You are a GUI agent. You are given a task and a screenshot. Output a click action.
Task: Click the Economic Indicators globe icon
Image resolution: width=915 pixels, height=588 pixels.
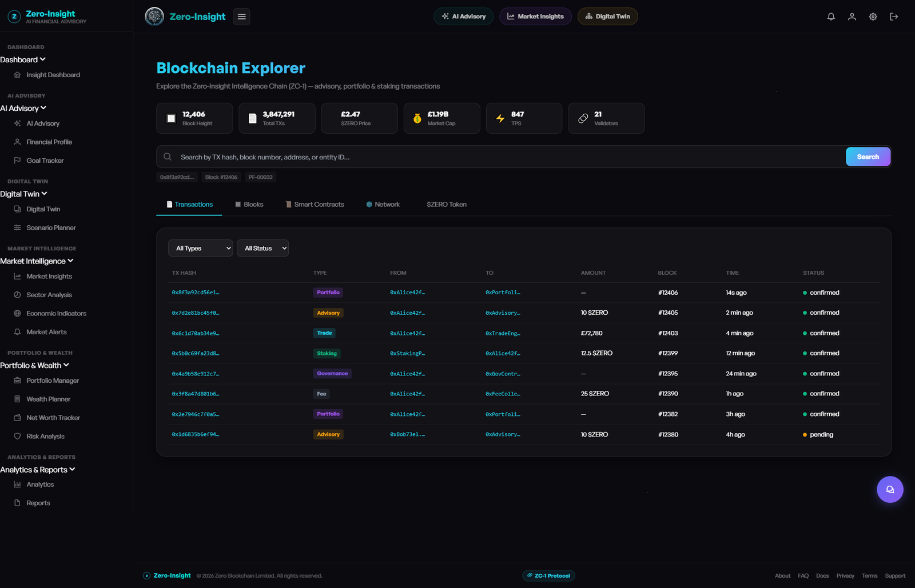point(17,313)
